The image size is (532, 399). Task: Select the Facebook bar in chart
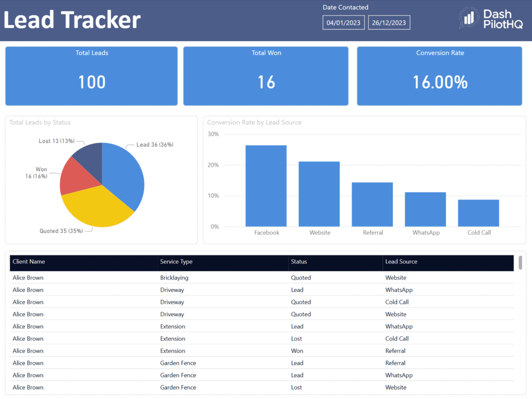266,186
